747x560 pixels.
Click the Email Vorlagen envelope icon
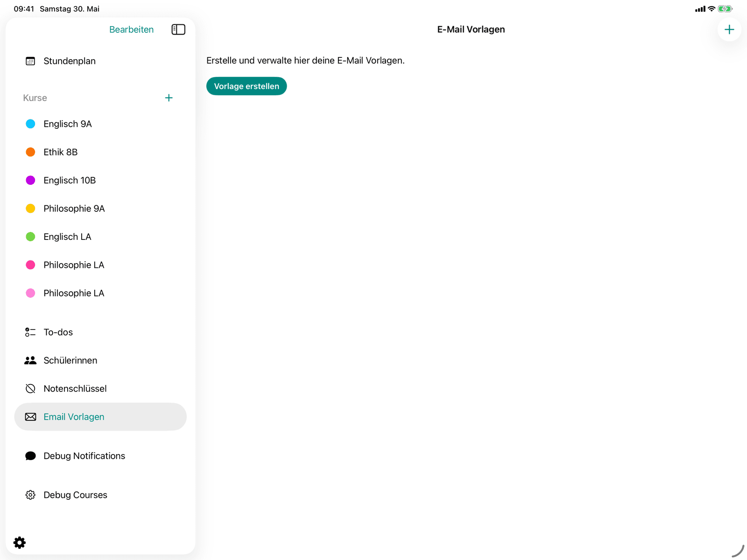pyautogui.click(x=30, y=417)
